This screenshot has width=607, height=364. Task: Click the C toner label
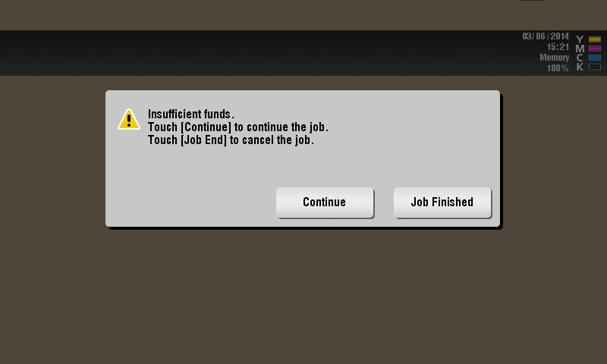pos(580,58)
